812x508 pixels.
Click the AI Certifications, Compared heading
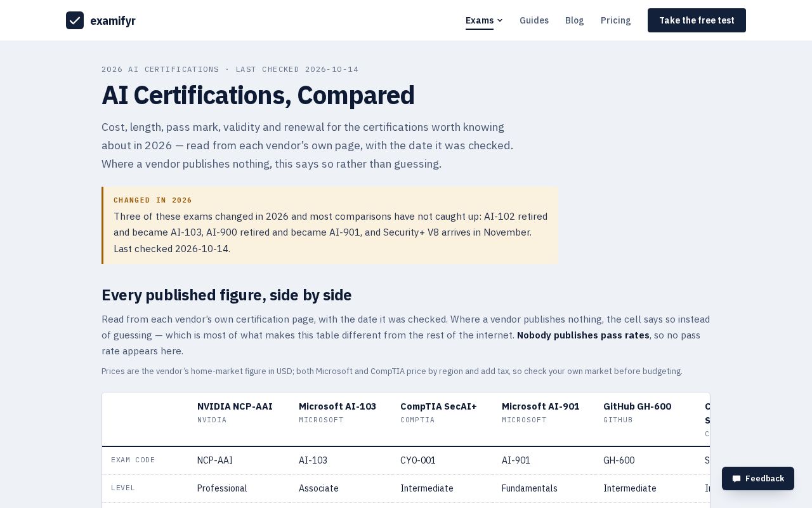(x=258, y=95)
